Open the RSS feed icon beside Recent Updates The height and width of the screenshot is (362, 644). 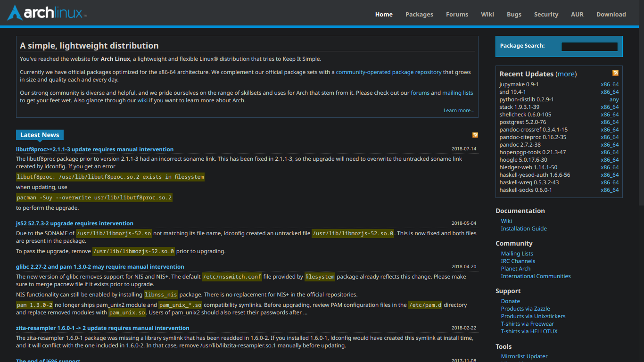[615, 73]
